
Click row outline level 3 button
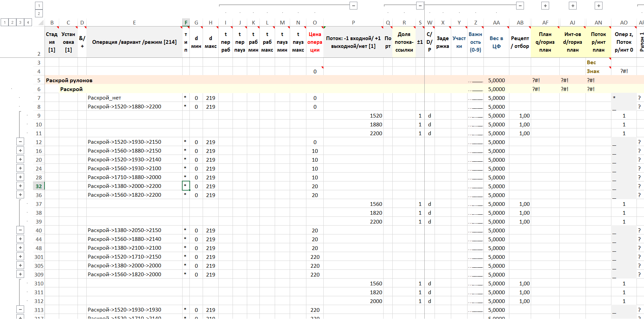click(x=20, y=22)
